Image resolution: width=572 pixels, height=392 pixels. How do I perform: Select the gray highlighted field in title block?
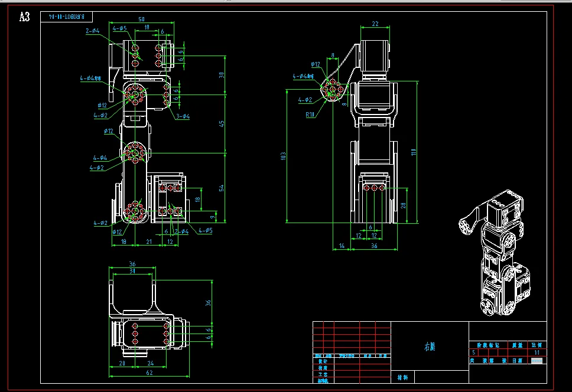pyautogui.click(x=537, y=361)
